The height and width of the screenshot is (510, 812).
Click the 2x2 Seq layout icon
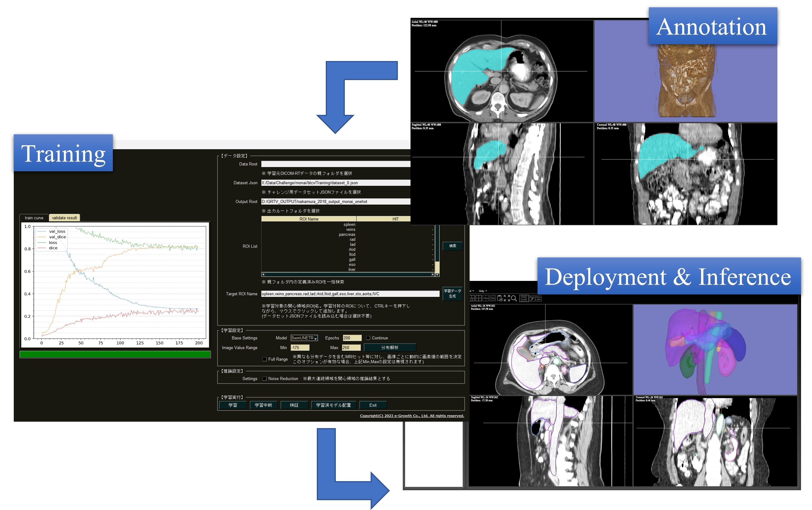tap(486, 298)
